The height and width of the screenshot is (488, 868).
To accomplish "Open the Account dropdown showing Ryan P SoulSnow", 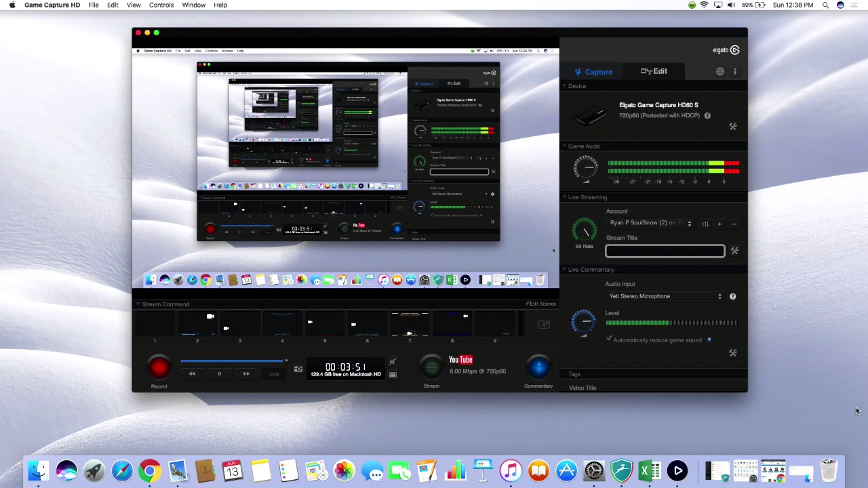I will pyautogui.click(x=651, y=223).
